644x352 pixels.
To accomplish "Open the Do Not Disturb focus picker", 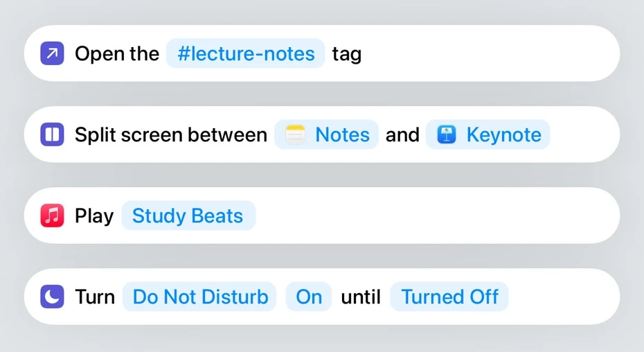I will pyautogui.click(x=199, y=297).
